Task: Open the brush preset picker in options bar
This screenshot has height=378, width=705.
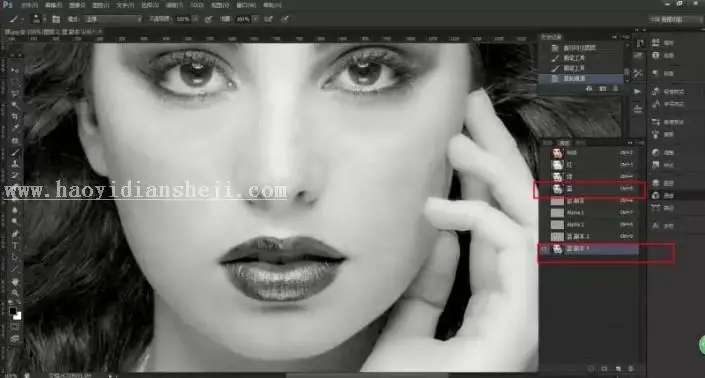Action: [x=37, y=19]
